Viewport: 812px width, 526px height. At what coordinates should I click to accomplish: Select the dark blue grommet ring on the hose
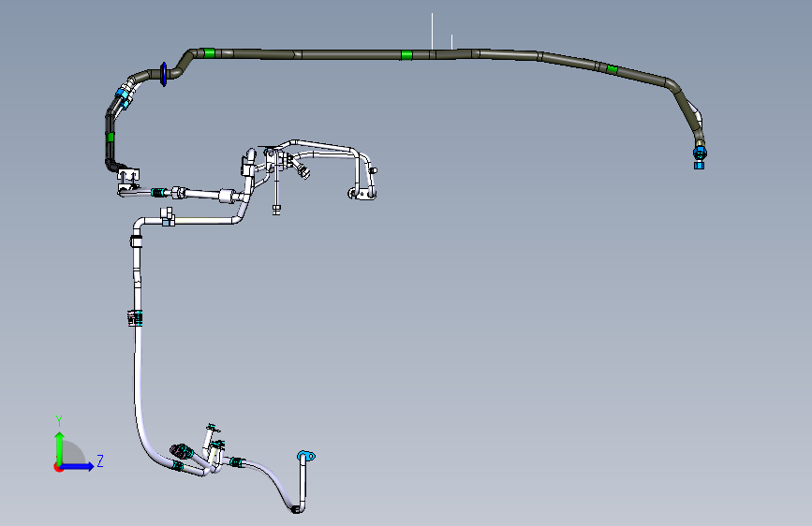[164, 74]
